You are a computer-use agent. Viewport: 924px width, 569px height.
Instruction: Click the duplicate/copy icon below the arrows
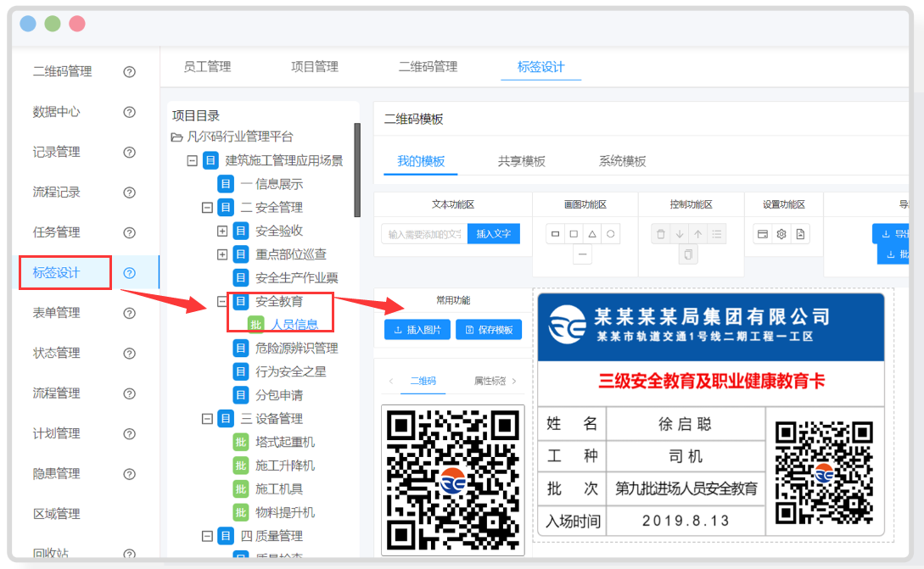click(x=689, y=253)
